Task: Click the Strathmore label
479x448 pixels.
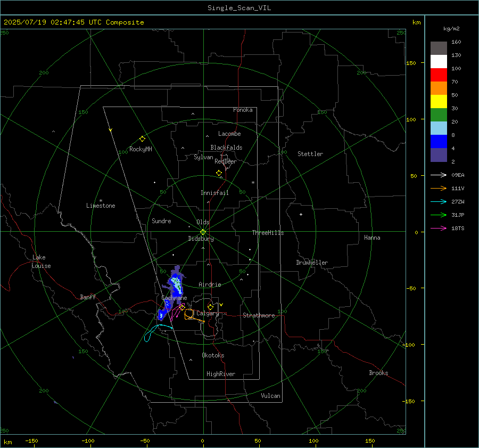Action: pos(259,315)
